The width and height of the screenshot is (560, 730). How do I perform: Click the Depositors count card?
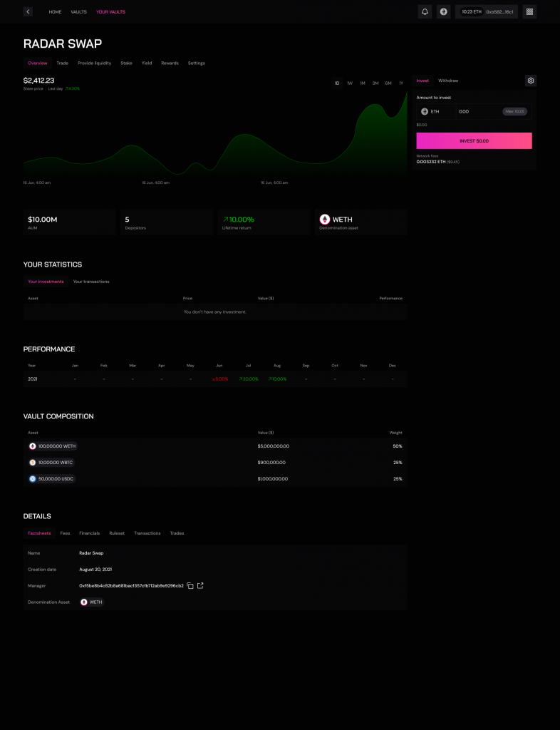167,222
